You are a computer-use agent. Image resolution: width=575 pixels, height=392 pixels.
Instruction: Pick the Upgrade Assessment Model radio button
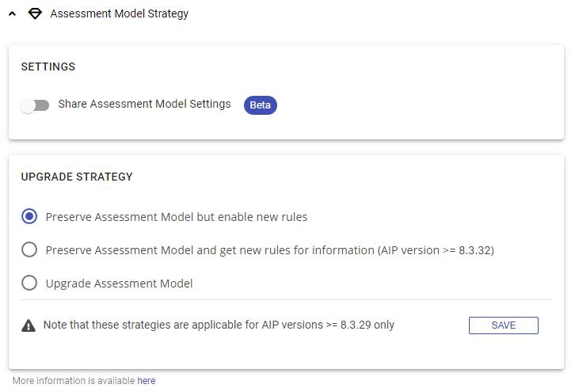pos(29,283)
